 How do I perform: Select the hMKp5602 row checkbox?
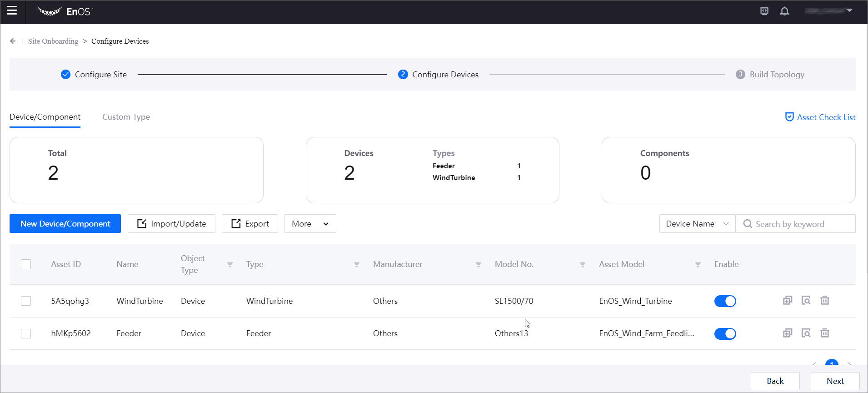point(26,333)
